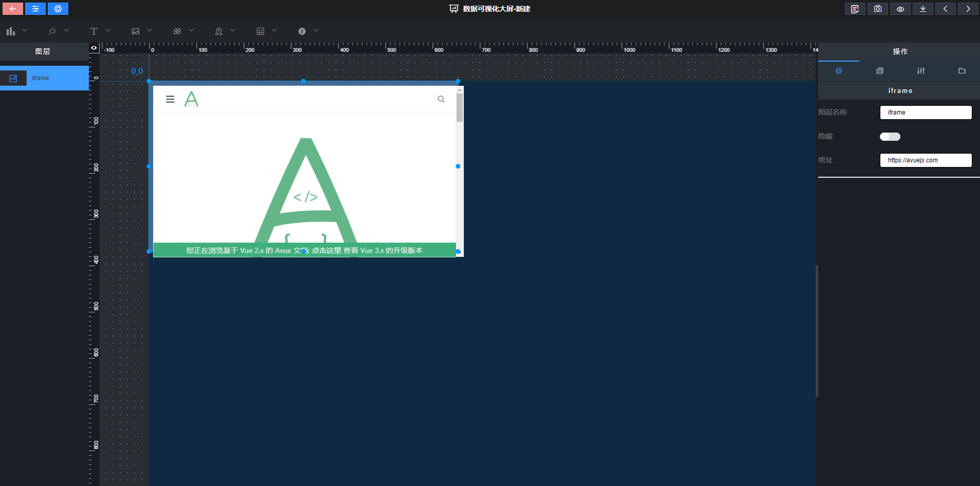Viewport: 980px width, 486px height.
Task: Select the image component icon
Action: click(x=136, y=31)
